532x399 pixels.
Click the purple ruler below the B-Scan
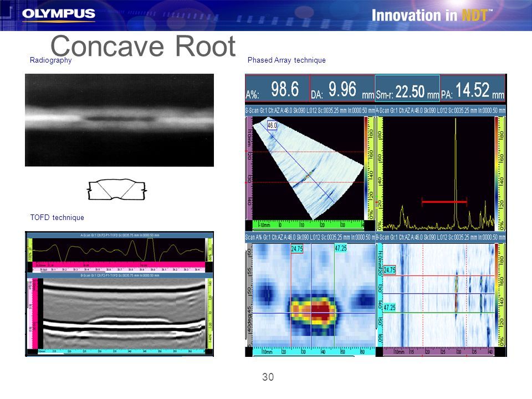pos(439,351)
